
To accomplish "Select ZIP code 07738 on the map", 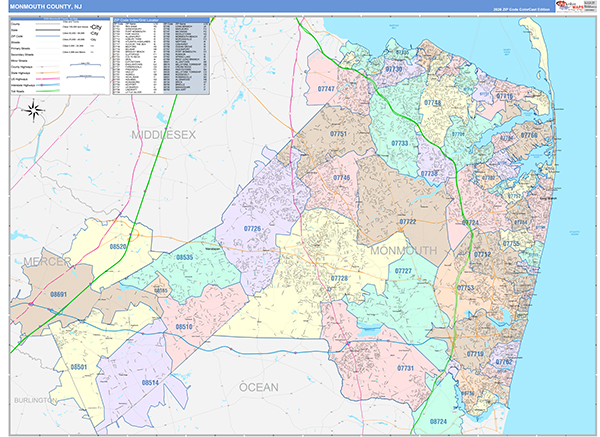I will click(x=429, y=174).
